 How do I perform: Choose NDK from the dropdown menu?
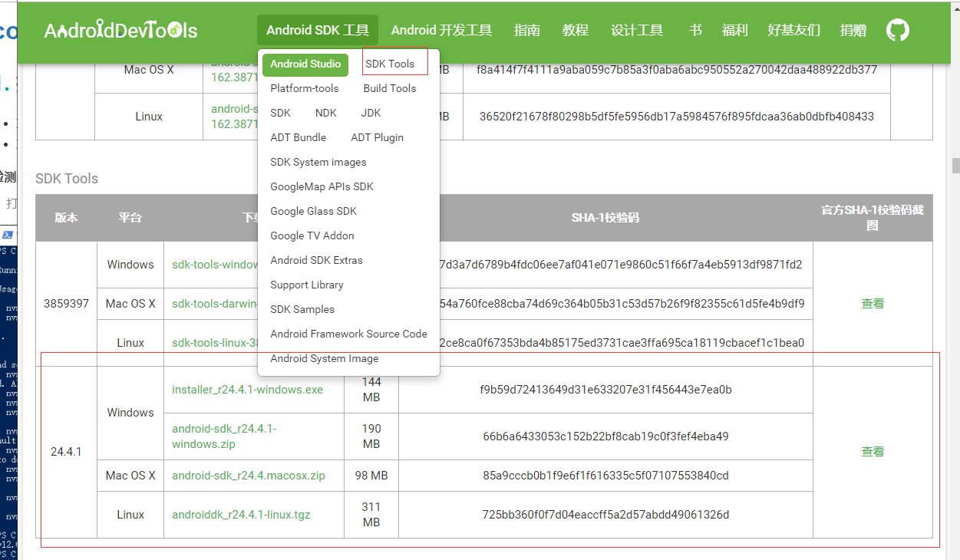[326, 114]
